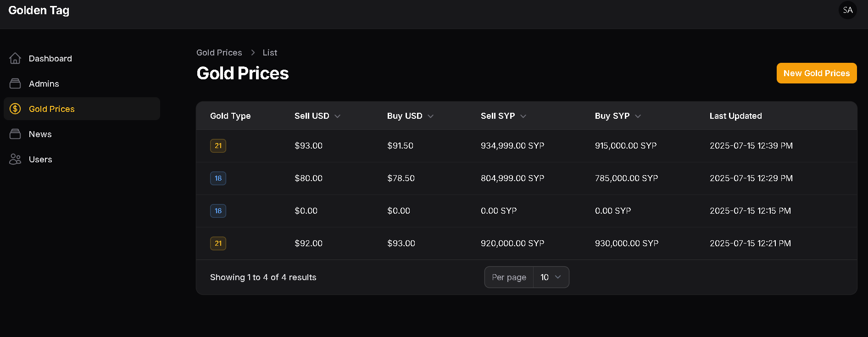Click the 18 badge in the $80.00 row
Image resolution: width=868 pixels, height=337 pixels.
tap(218, 178)
